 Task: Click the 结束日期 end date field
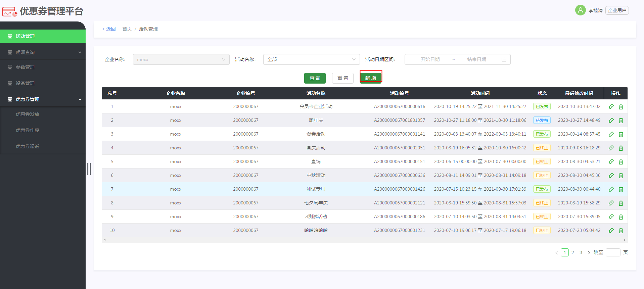tap(476, 59)
